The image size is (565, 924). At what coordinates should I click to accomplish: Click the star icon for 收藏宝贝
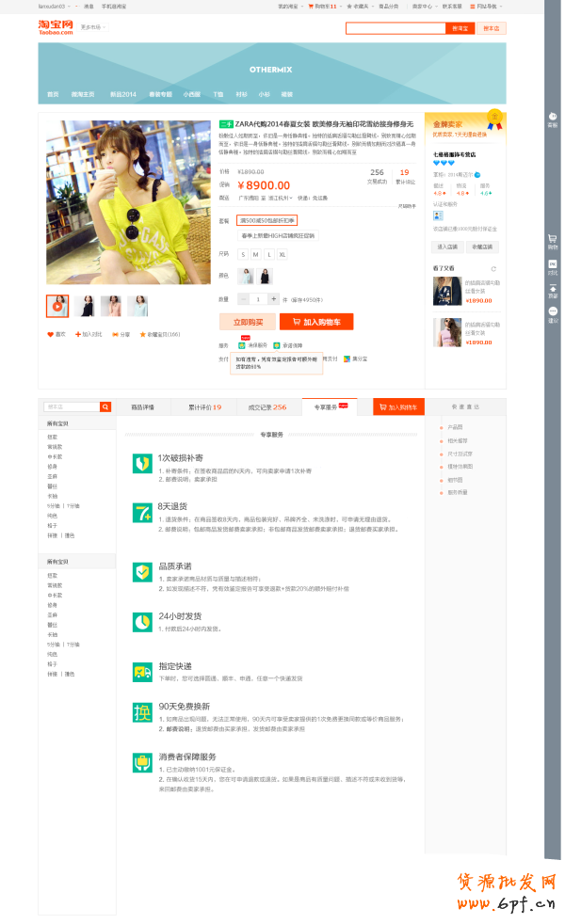click(142, 334)
